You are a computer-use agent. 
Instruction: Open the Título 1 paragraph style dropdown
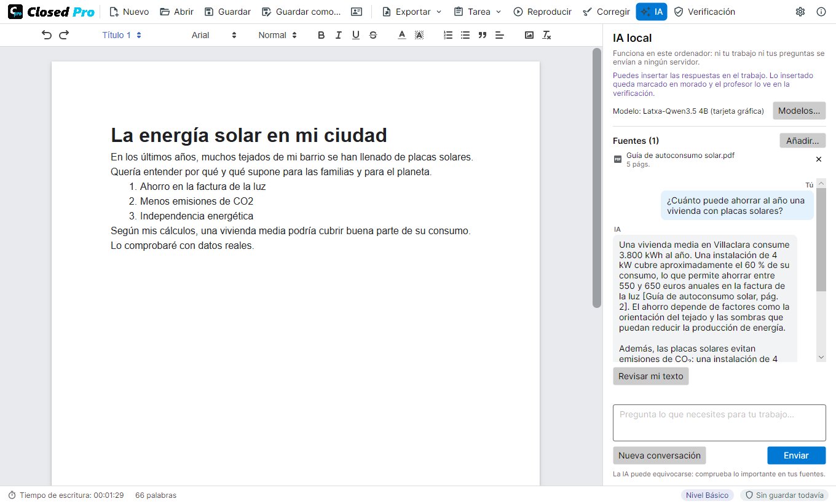(122, 35)
